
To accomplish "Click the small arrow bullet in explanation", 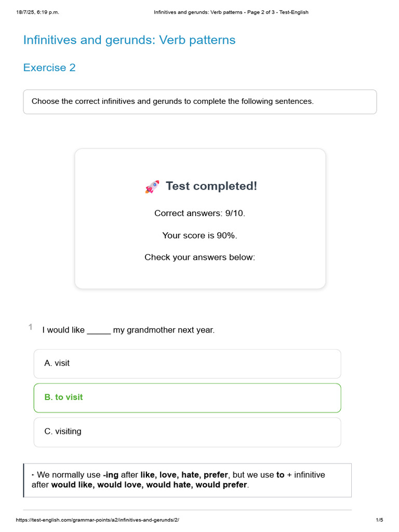I will (x=33, y=475).
